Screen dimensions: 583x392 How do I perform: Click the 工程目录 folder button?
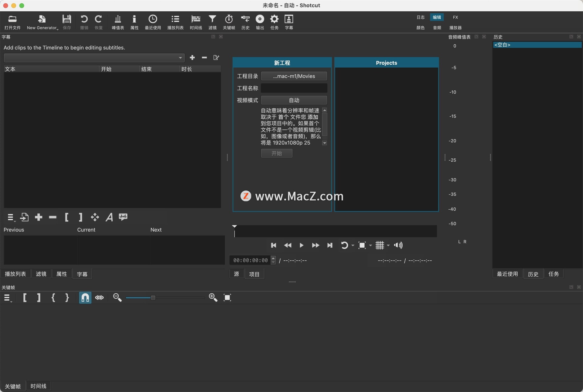pyautogui.click(x=294, y=76)
